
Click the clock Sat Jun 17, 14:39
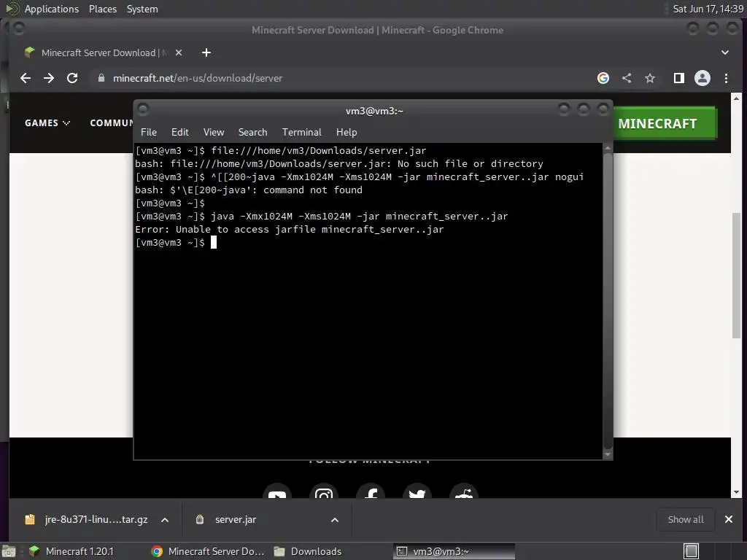click(x=708, y=9)
